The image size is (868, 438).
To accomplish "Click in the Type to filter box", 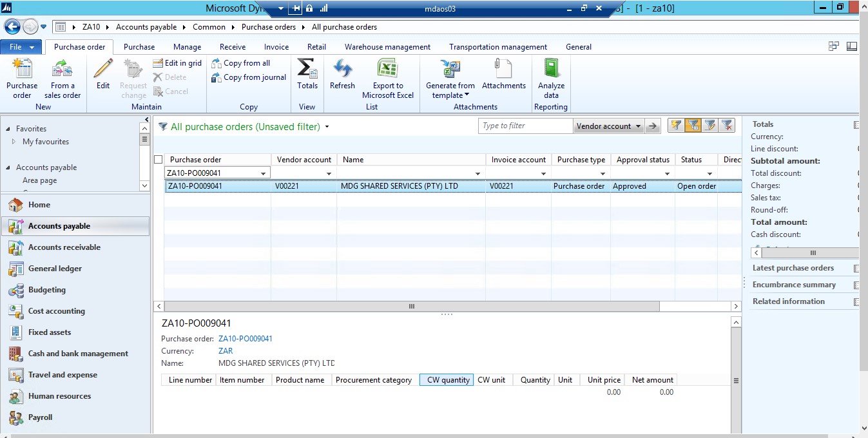I will tap(525, 126).
